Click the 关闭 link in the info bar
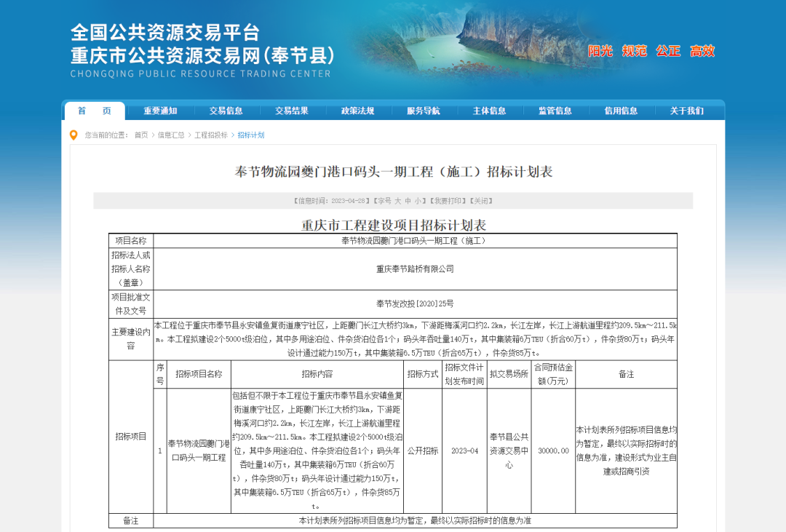This screenshot has height=532, width=786. [x=480, y=201]
